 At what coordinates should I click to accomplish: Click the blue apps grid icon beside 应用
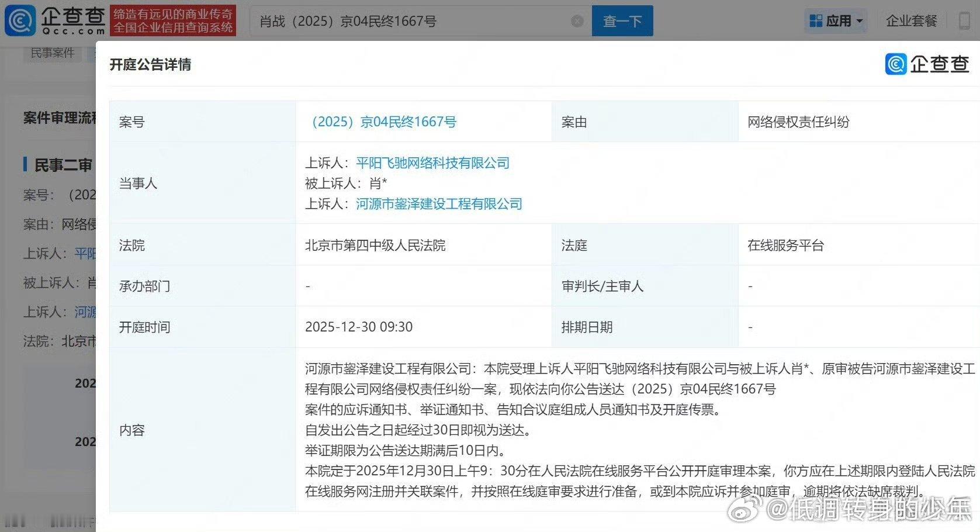pos(816,20)
